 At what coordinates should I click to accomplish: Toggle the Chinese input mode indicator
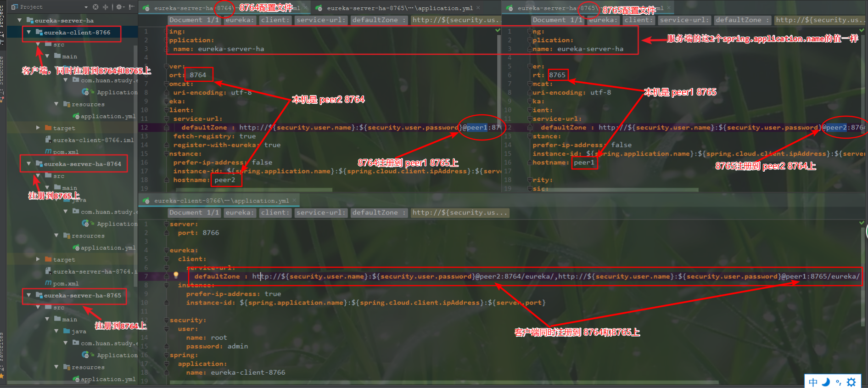coord(813,382)
